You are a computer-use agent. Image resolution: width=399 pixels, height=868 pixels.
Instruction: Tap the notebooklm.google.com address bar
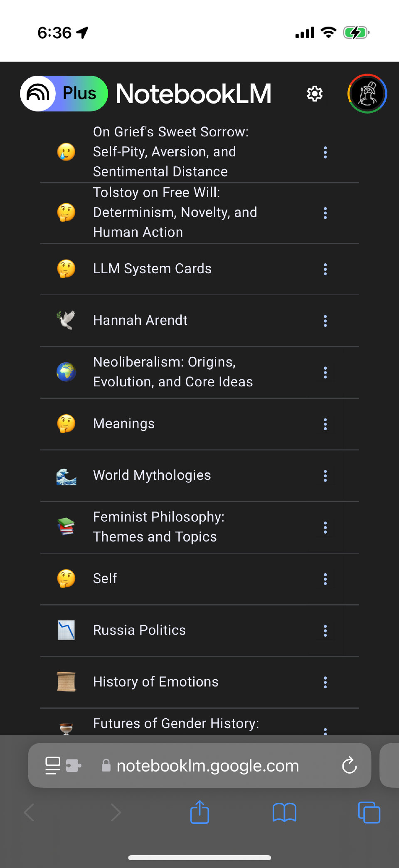[208, 765]
